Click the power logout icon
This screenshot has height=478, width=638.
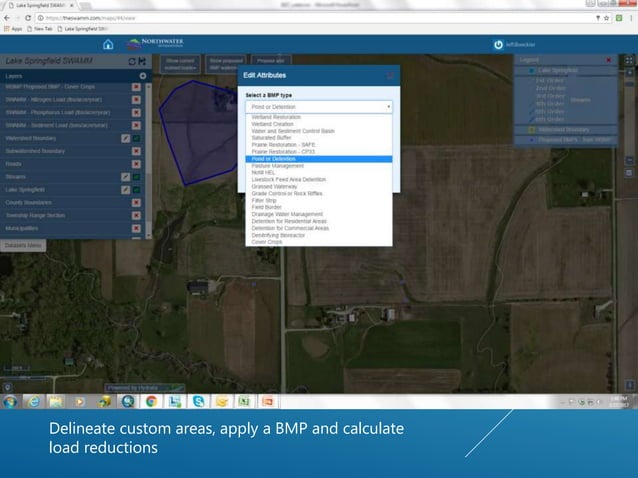coord(498,44)
